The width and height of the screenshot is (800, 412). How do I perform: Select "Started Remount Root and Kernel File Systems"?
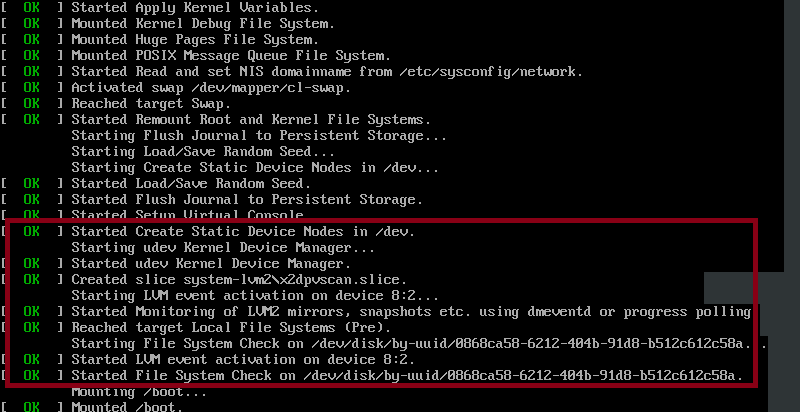click(x=250, y=119)
